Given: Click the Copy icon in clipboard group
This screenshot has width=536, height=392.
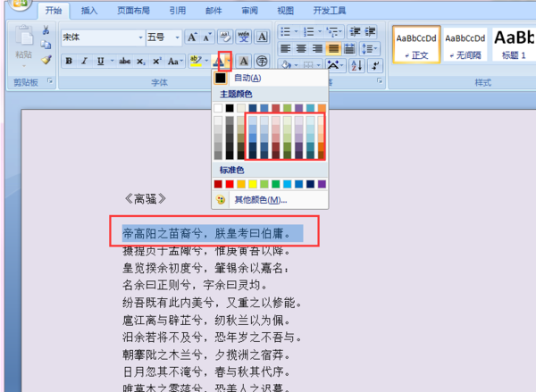Looking at the screenshot, I should (x=46, y=46).
